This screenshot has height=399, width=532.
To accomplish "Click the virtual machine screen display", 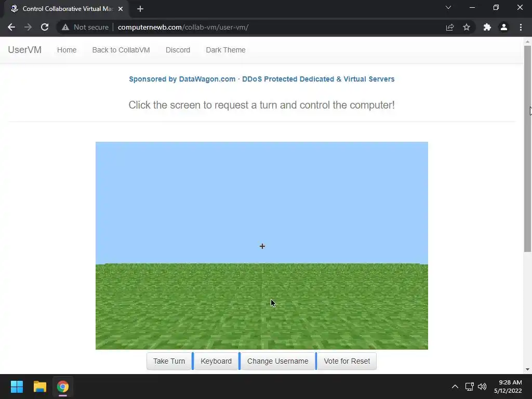I will [262, 246].
